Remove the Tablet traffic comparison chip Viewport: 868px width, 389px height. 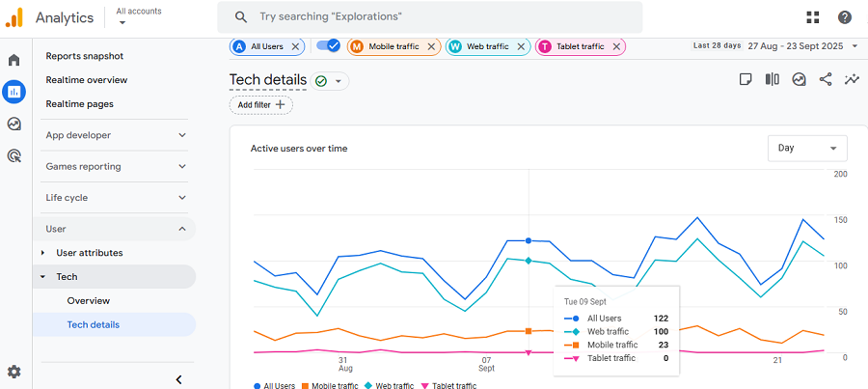[x=616, y=46]
